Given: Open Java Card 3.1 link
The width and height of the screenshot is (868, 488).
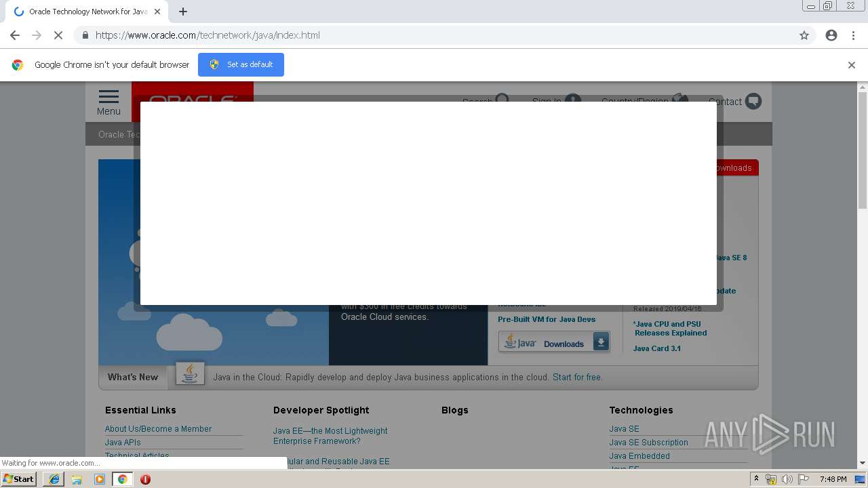Looking at the screenshot, I should (x=657, y=348).
